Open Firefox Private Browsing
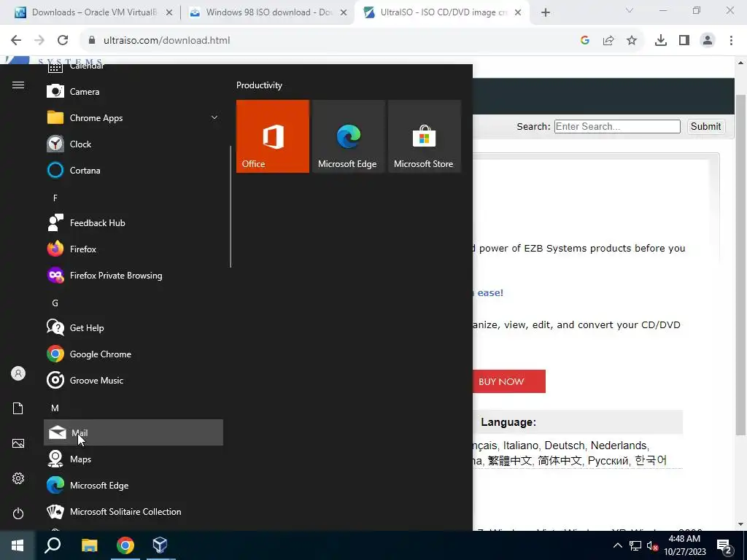 pyautogui.click(x=133, y=275)
